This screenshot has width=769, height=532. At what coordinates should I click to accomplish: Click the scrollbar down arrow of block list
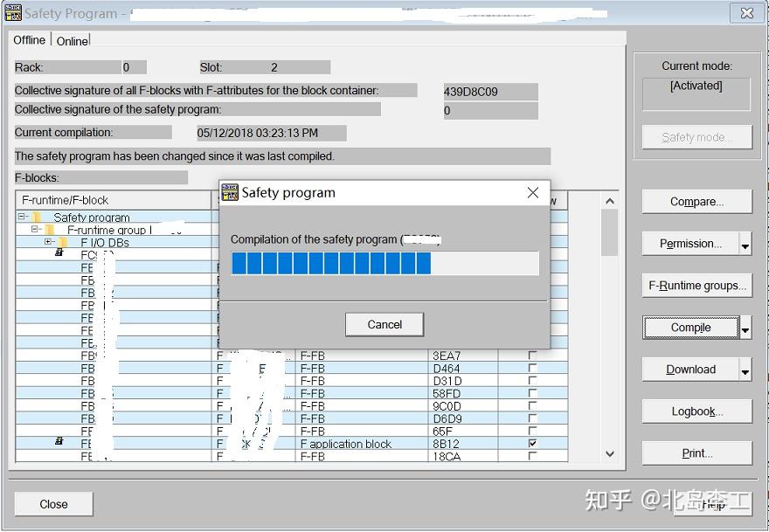608,453
